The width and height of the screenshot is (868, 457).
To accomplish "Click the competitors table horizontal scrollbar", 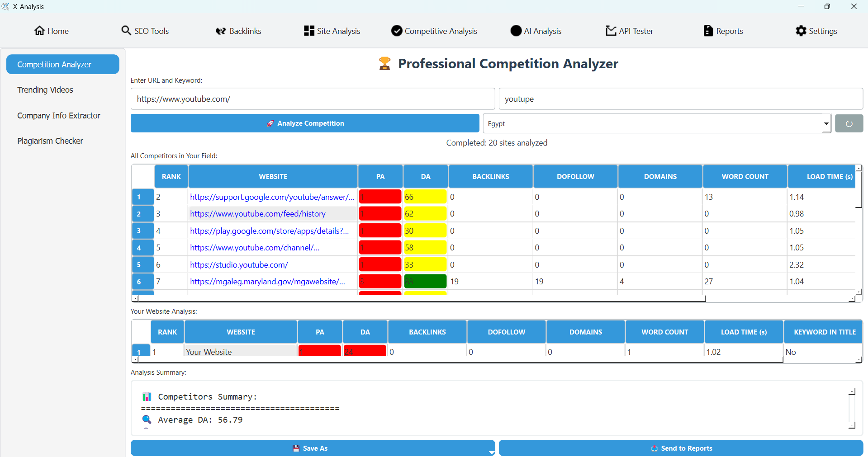I will tap(422, 298).
